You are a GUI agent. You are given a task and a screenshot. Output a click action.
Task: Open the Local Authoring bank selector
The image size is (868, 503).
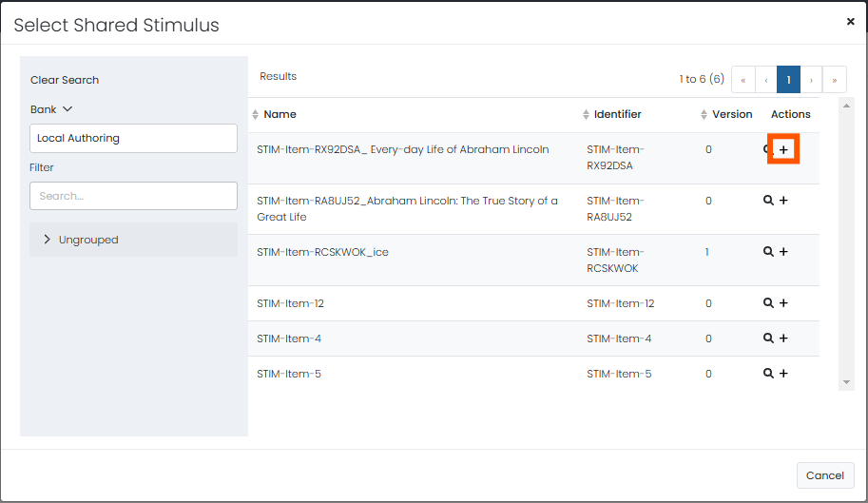click(133, 138)
